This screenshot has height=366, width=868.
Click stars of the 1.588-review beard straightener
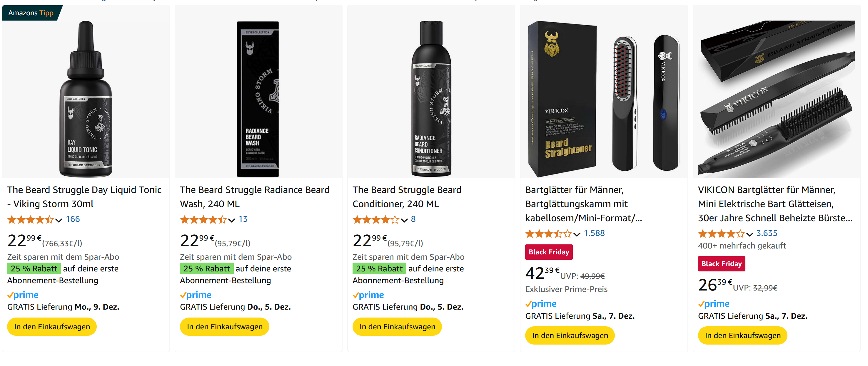pyautogui.click(x=548, y=234)
